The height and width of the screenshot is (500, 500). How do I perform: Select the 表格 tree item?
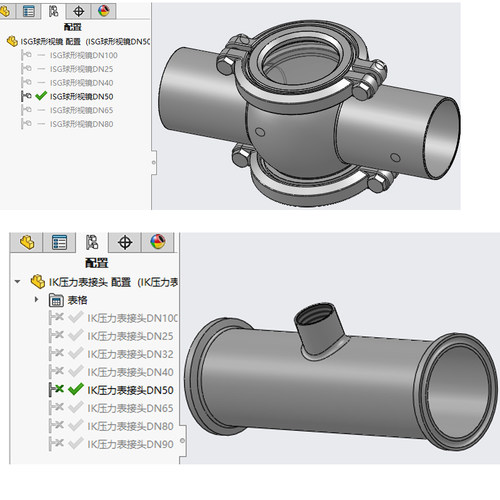pos(77,300)
